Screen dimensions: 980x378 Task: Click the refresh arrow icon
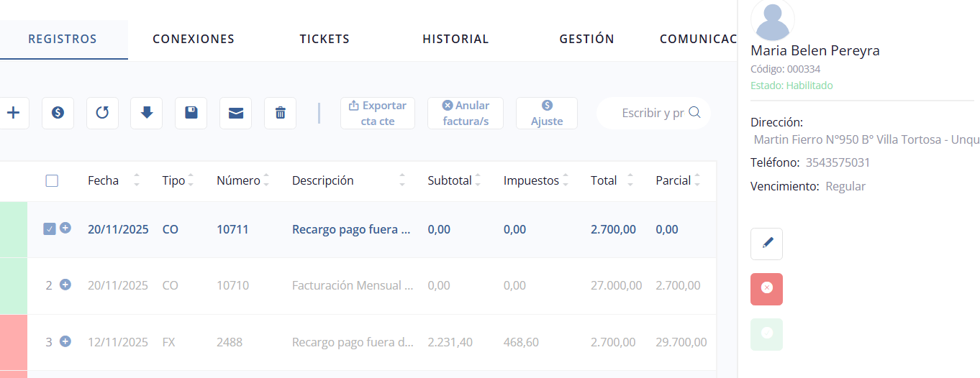pos(102,113)
